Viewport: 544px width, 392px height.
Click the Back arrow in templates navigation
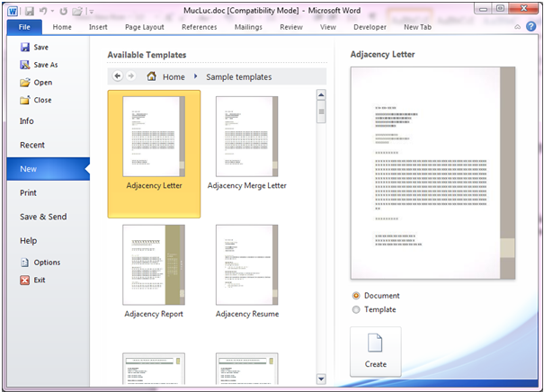118,76
